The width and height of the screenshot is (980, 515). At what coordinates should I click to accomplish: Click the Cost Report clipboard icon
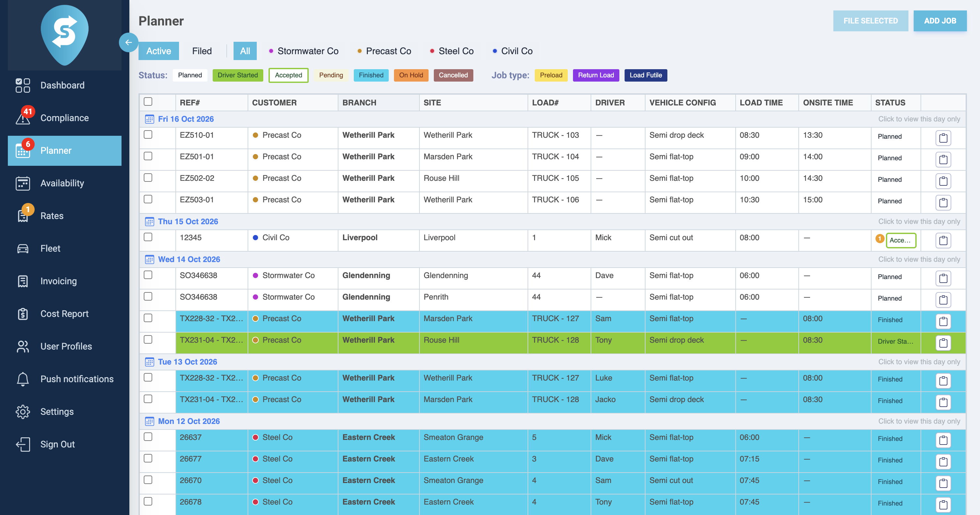(x=23, y=314)
